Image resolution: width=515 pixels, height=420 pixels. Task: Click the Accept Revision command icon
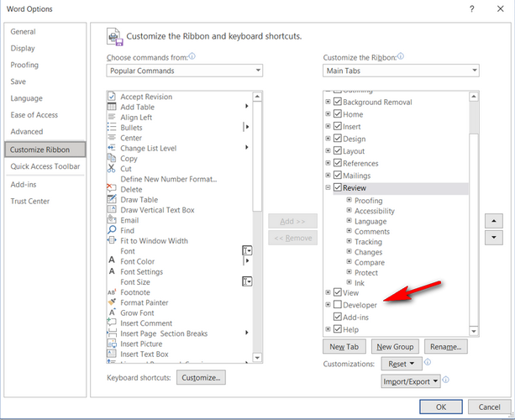point(112,97)
